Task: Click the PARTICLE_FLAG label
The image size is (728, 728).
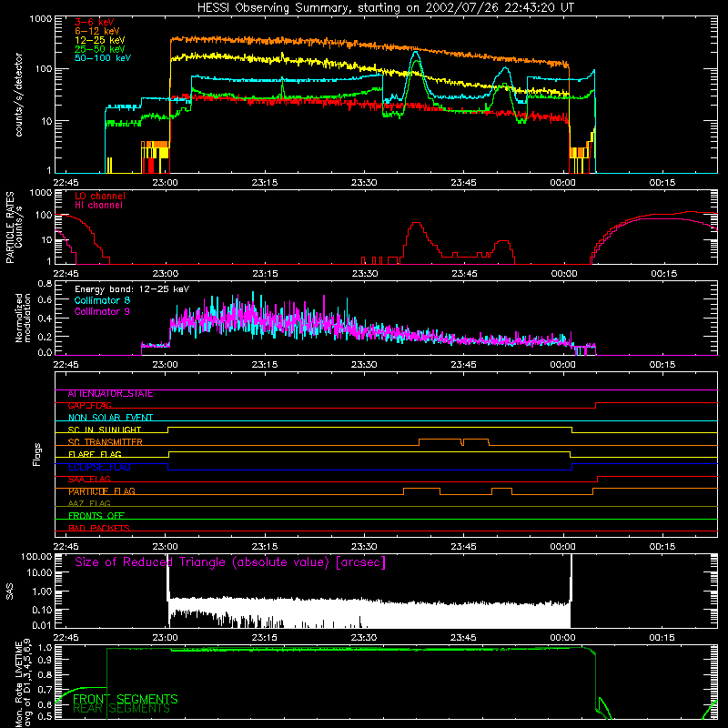Action: tap(102, 491)
